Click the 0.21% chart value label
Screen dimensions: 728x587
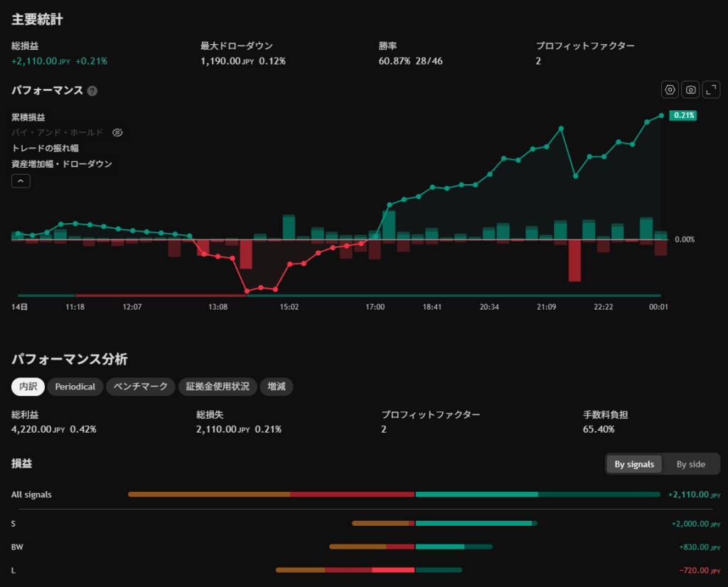coord(683,116)
